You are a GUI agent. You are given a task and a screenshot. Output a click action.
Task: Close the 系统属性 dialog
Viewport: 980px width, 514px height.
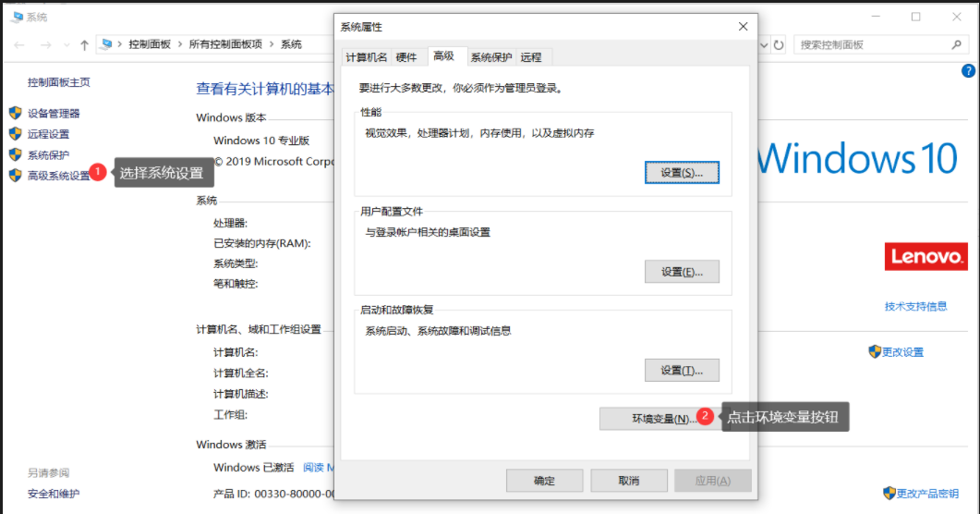click(x=743, y=26)
